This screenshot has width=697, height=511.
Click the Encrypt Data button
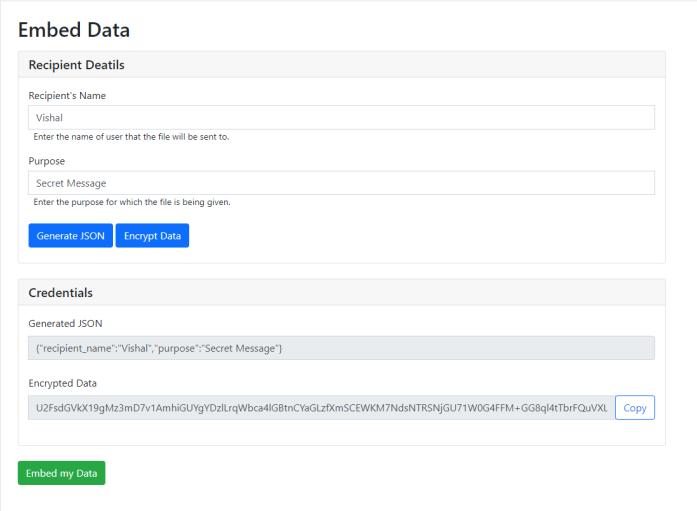pyautogui.click(x=152, y=235)
